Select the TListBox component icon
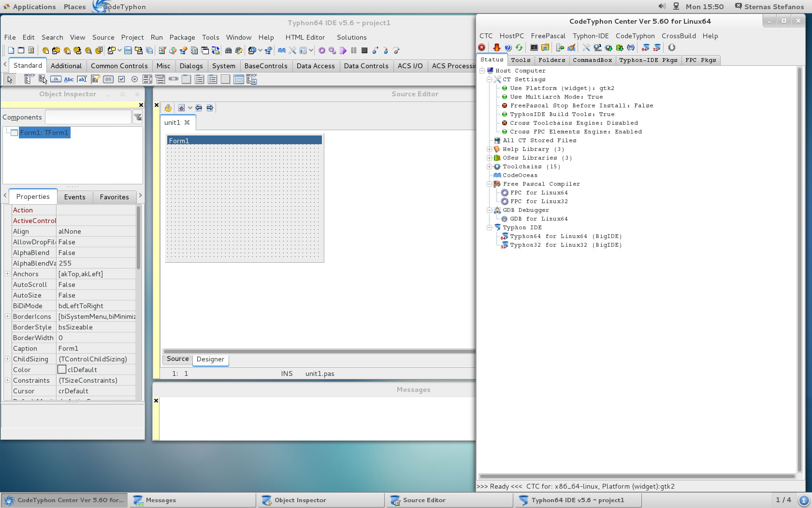 147,79
